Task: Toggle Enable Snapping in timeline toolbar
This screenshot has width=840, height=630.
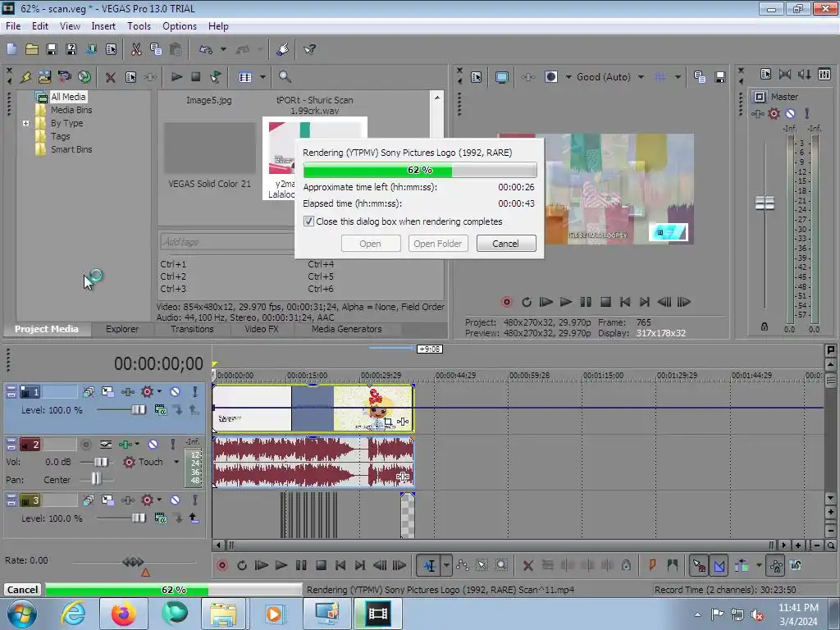Action: pos(699,566)
